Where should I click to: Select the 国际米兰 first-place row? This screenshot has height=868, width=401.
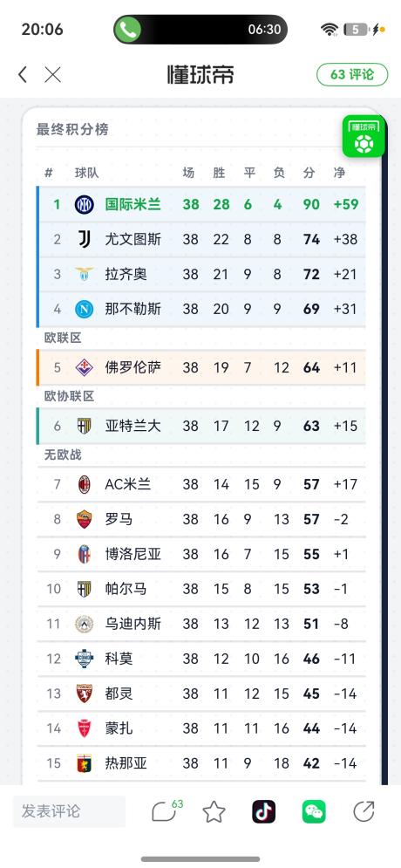tap(201, 204)
